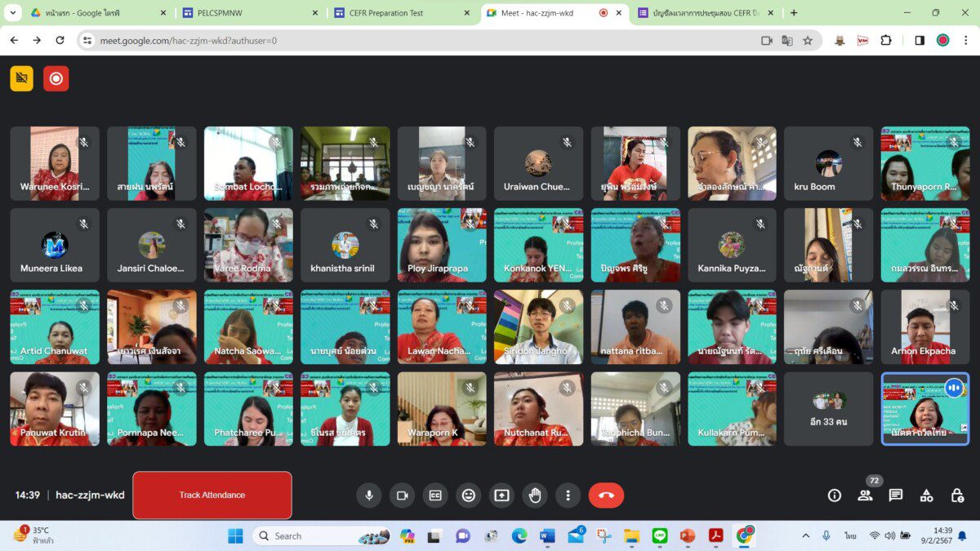Open the Windows Start menu
This screenshot has width=980, height=551.
click(x=235, y=535)
